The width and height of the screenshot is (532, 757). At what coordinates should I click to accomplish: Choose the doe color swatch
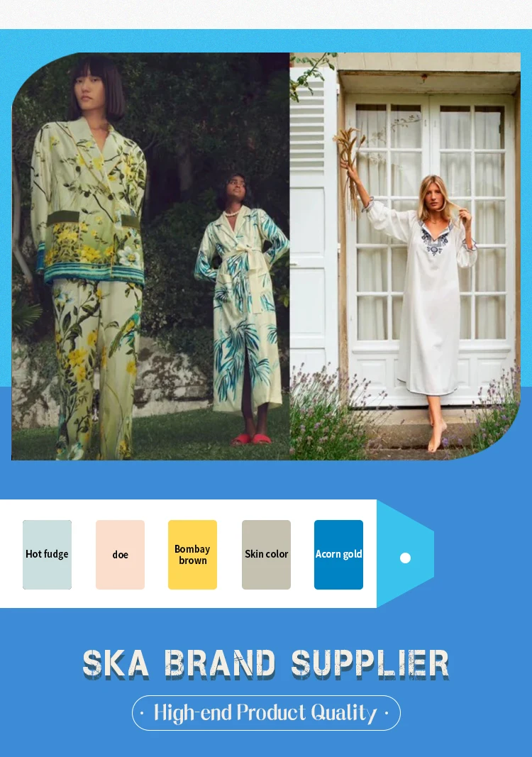coord(120,554)
